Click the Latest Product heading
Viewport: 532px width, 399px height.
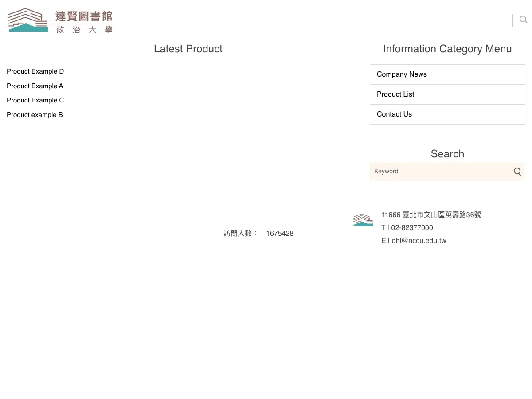click(x=188, y=49)
